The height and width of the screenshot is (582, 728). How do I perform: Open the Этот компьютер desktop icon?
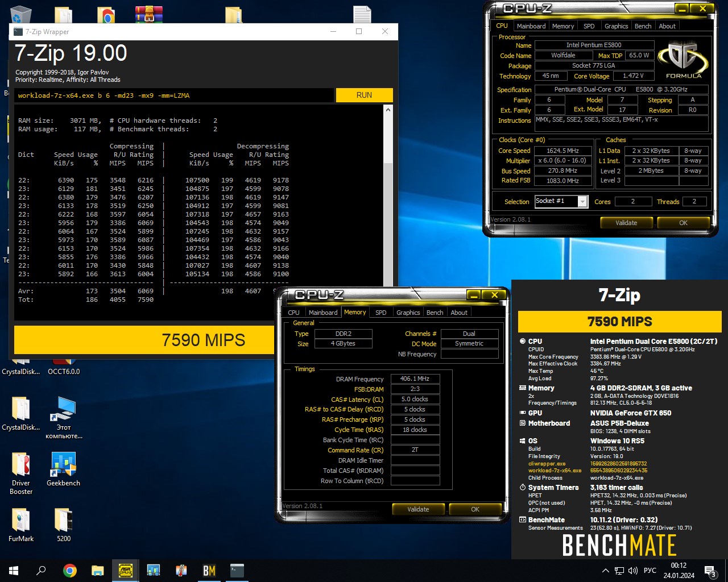[x=64, y=418]
